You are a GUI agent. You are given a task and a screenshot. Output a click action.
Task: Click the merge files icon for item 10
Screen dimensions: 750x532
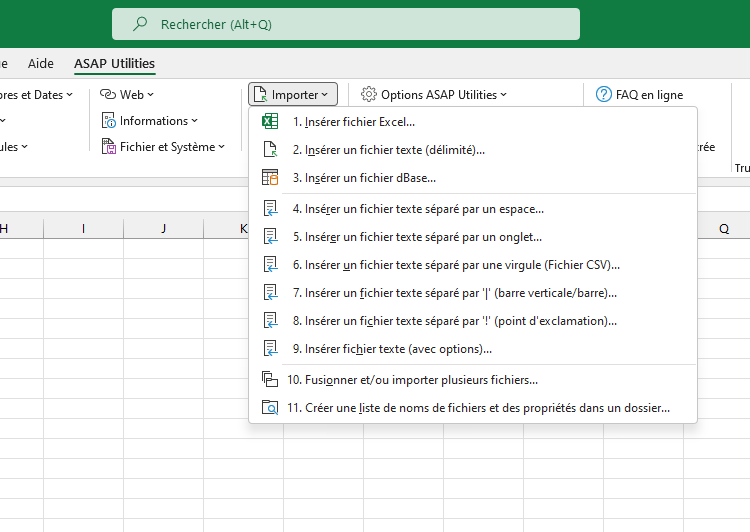tap(270, 379)
